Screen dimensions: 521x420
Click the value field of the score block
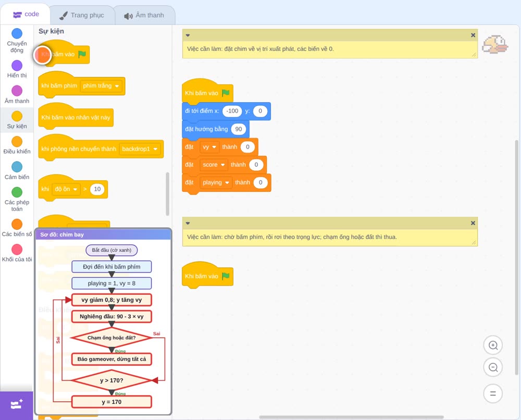click(x=256, y=165)
